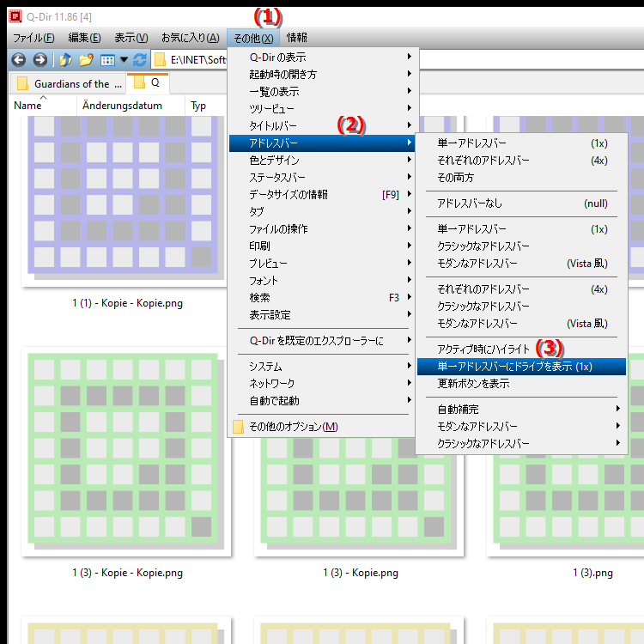Open the view mode grid icon
Viewport: 644px width, 644px height.
coord(107,60)
